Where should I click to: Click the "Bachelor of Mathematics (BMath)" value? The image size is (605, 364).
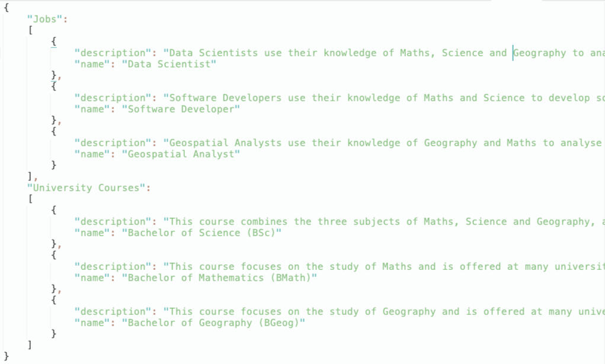click(219, 278)
